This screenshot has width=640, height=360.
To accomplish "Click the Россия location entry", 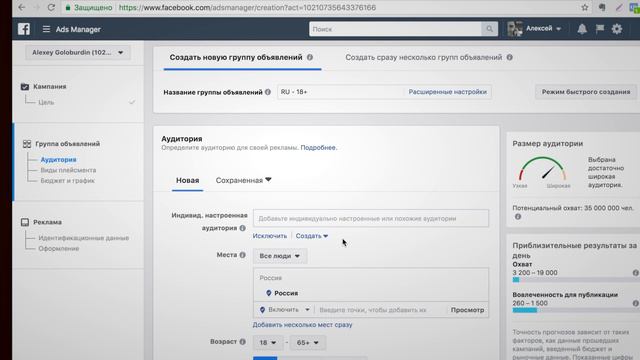I will click(286, 293).
